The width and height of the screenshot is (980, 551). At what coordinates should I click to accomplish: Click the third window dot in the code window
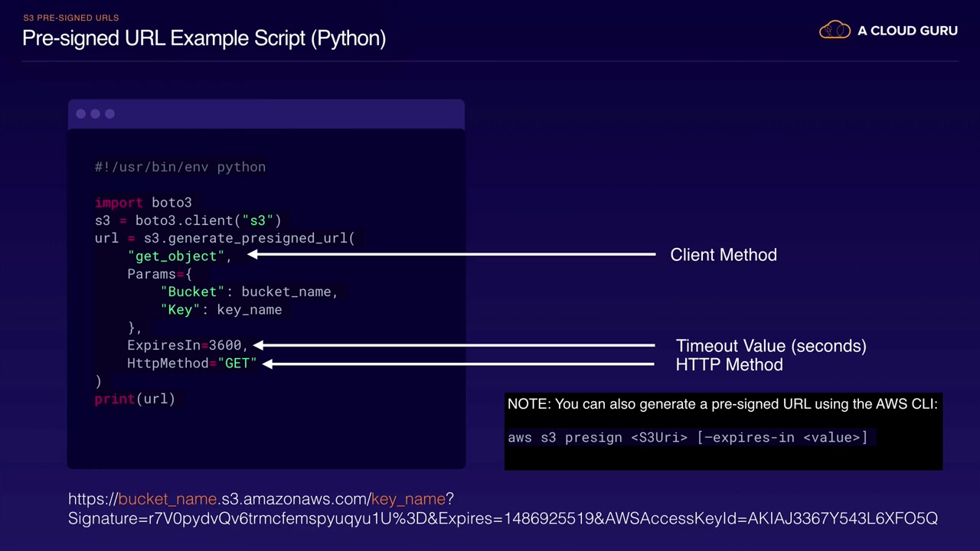110,114
